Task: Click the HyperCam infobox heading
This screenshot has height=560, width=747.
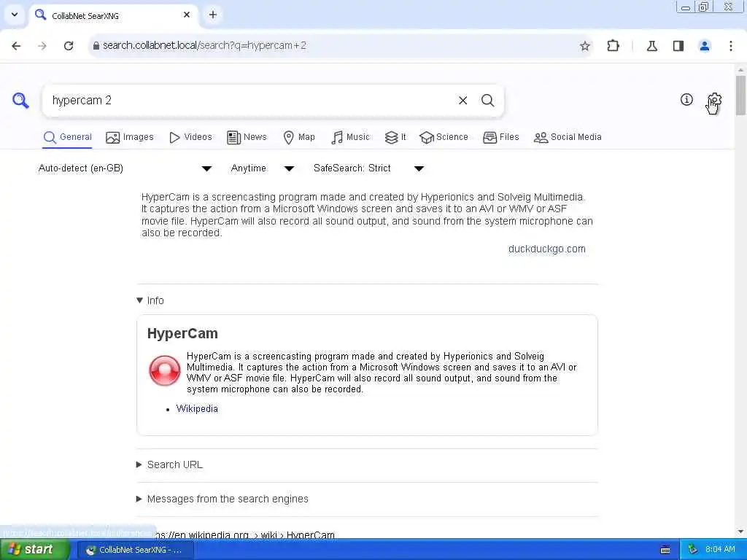Action: [x=182, y=334]
